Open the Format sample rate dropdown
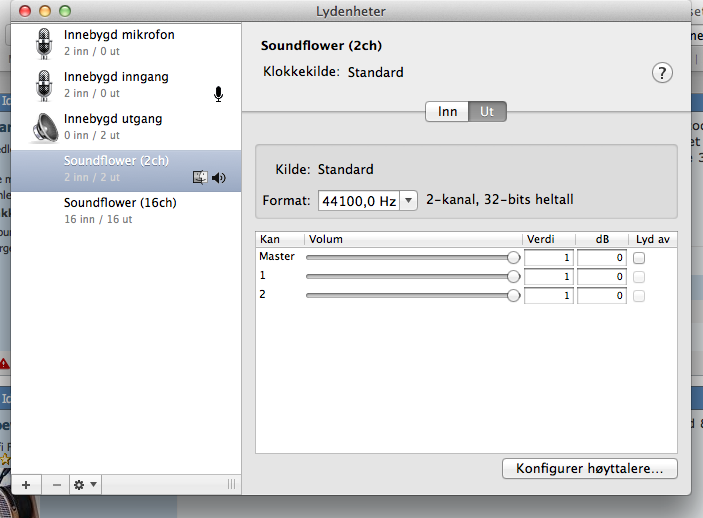The width and height of the screenshot is (703, 518). click(408, 200)
